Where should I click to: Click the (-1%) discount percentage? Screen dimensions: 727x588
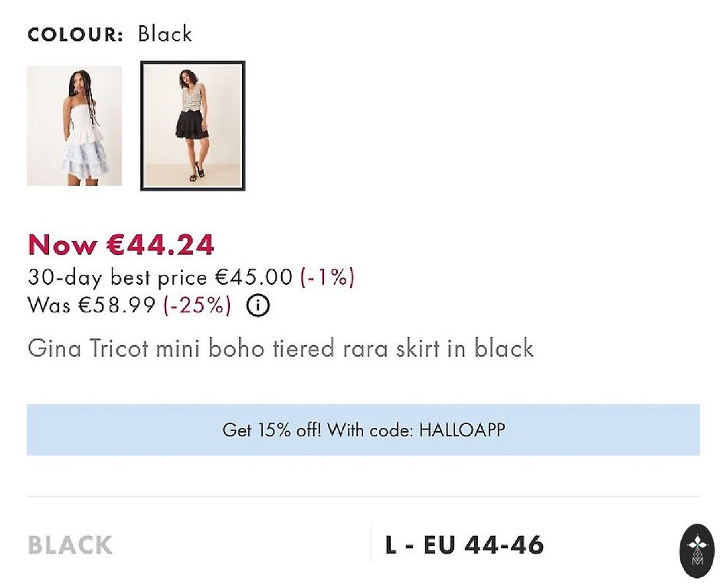pyautogui.click(x=327, y=276)
